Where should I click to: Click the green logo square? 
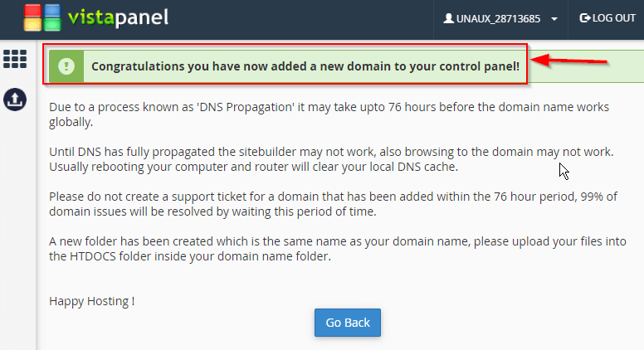coord(52,25)
